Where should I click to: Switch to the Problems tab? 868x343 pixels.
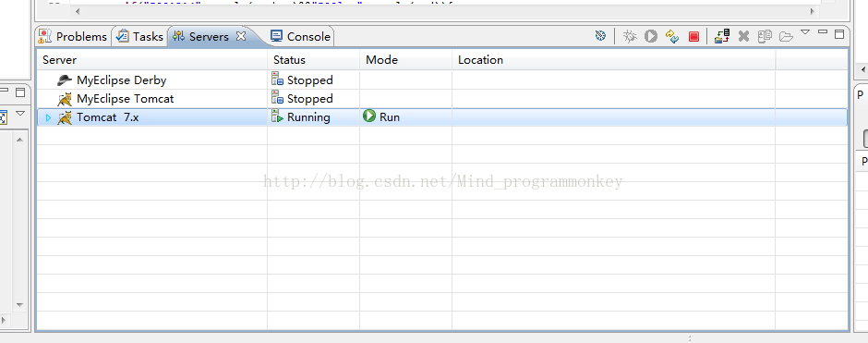click(x=73, y=37)
